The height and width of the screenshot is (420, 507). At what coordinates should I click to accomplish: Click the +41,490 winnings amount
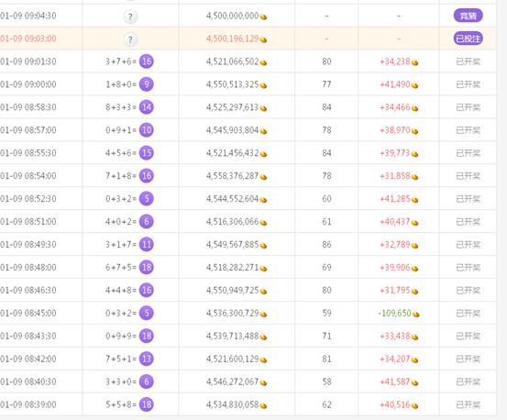(395, 84)
